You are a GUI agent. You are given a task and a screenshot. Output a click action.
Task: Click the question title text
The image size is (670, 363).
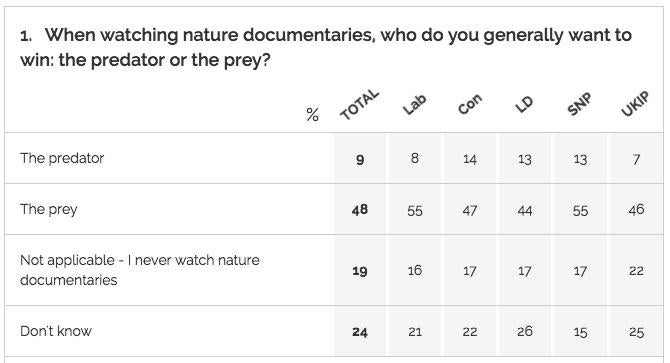(x=326, y=47)
